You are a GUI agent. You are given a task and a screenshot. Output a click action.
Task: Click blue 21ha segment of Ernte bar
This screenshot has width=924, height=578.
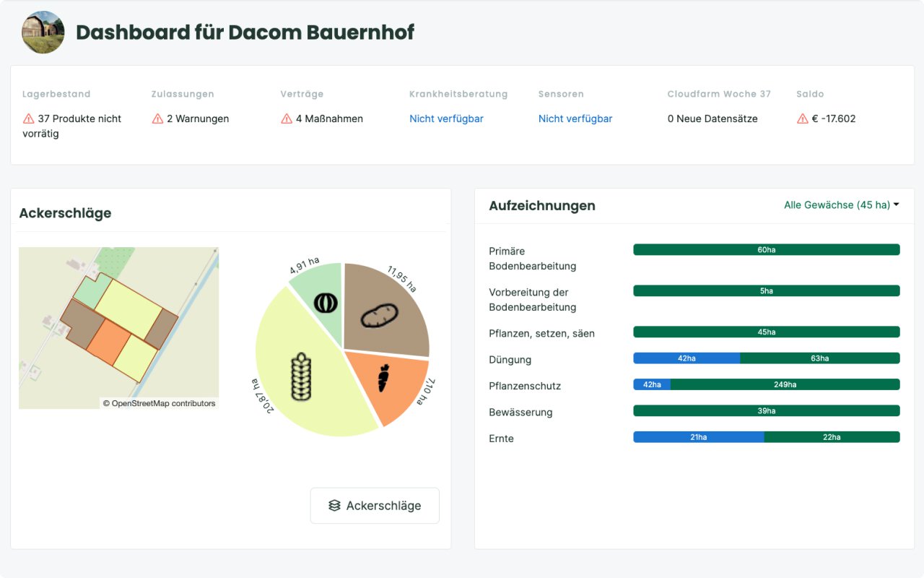699,436
